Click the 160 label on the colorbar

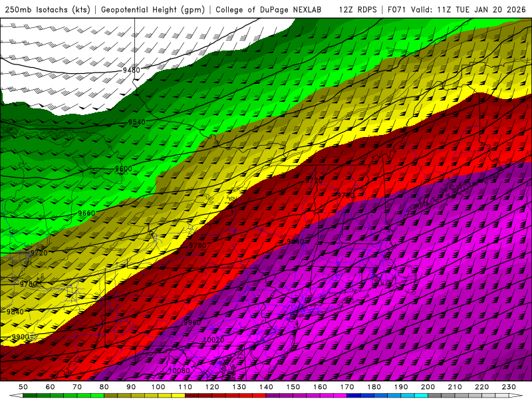320,387
